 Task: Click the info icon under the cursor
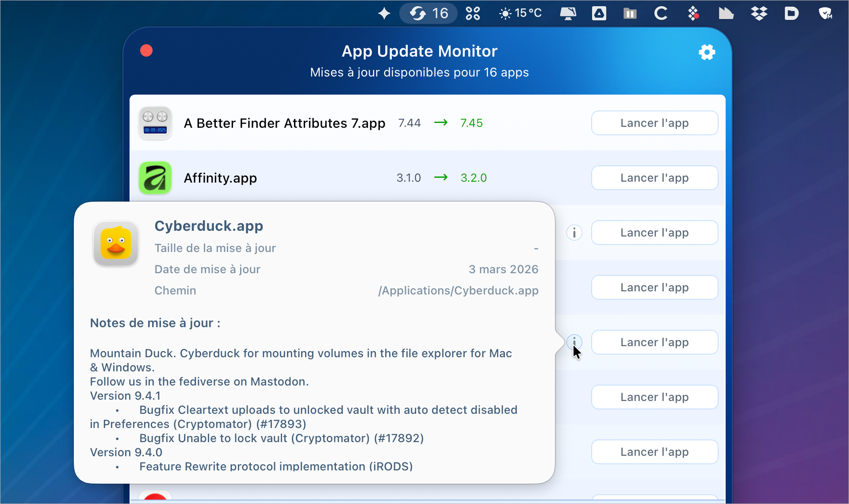point(574,342)
